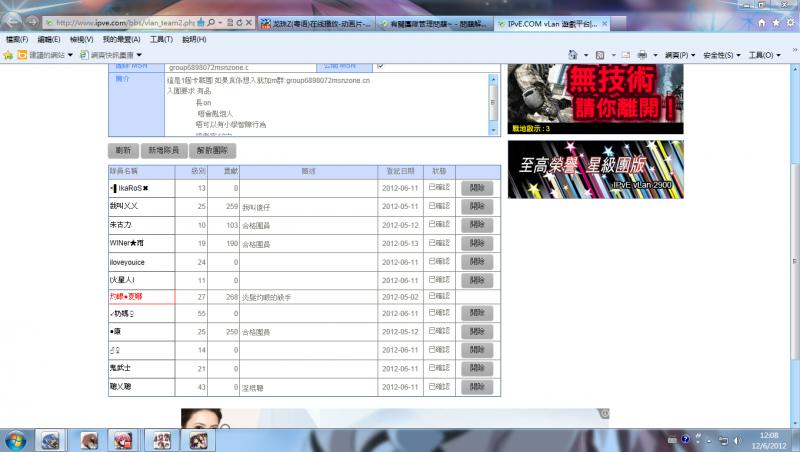
Task: Switch to the 龙珠Z browser tab
Action: (316, 23)
